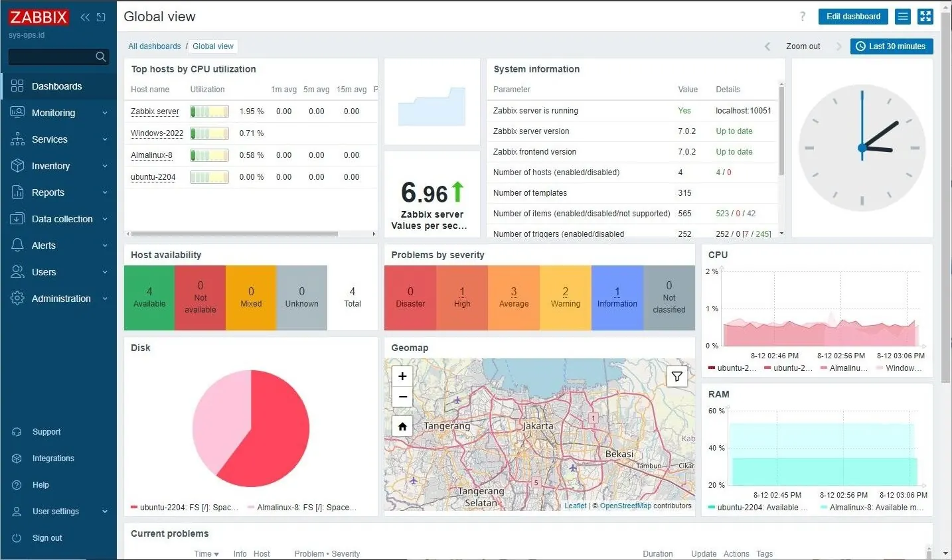Click the Reports document icon

click(17, 192)
